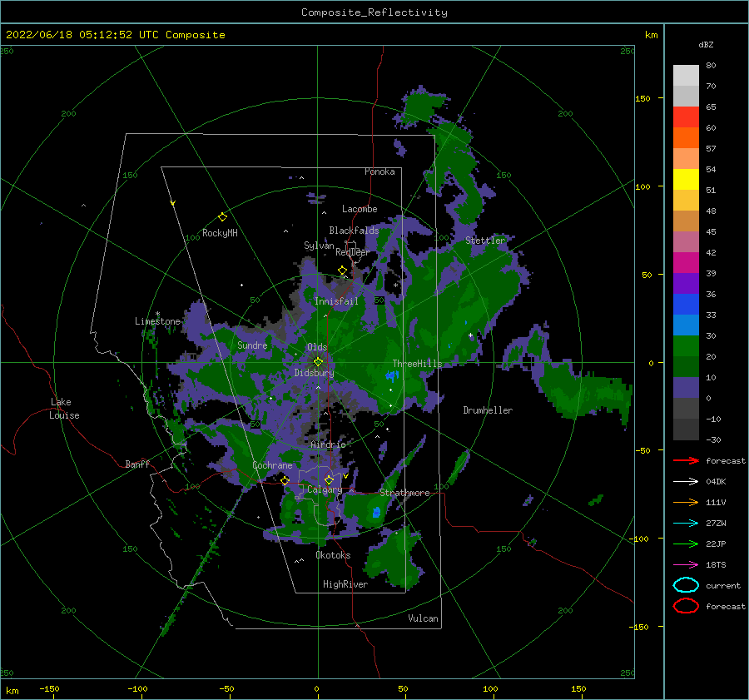Click the red forecast ellipse icon
749x700 pixels.
click(686, 606)
